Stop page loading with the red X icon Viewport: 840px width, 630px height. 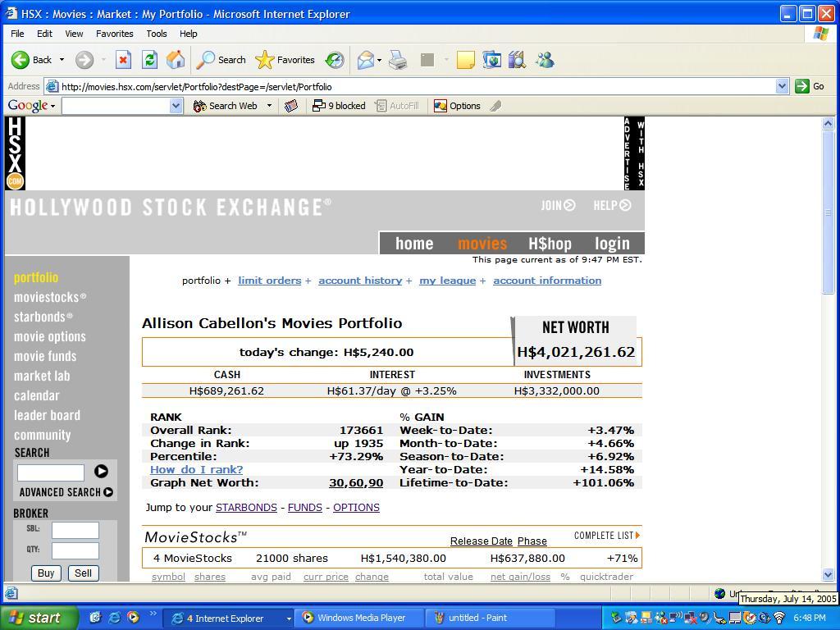tap(123, 60)
